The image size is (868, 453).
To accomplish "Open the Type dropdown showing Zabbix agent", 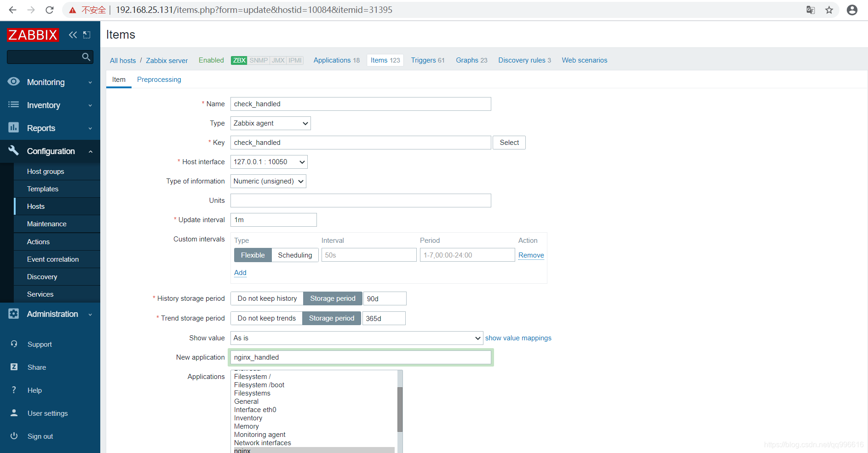I will click(270, 123).
